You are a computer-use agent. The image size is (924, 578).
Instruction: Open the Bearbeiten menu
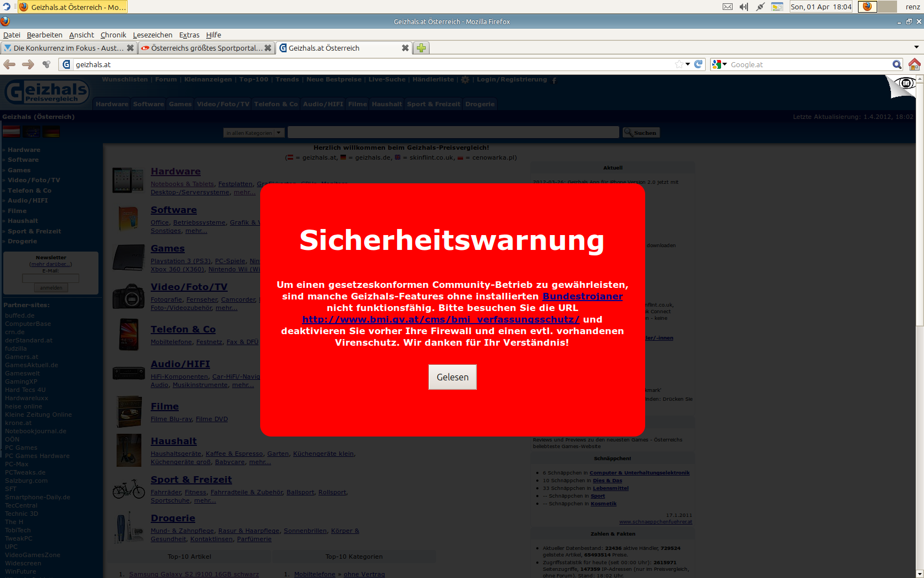point(45,35)
